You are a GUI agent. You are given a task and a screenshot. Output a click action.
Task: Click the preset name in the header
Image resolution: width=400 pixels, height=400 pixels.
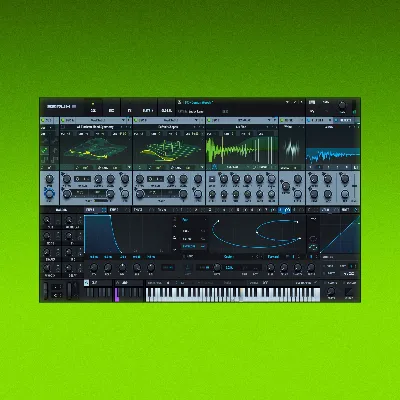tap(199, 102)
